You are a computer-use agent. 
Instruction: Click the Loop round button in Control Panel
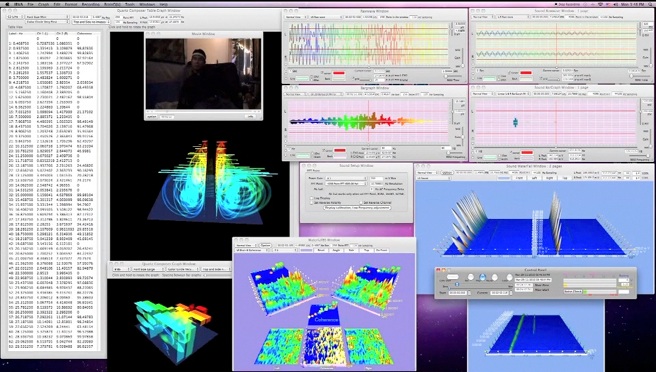(510, 277)
